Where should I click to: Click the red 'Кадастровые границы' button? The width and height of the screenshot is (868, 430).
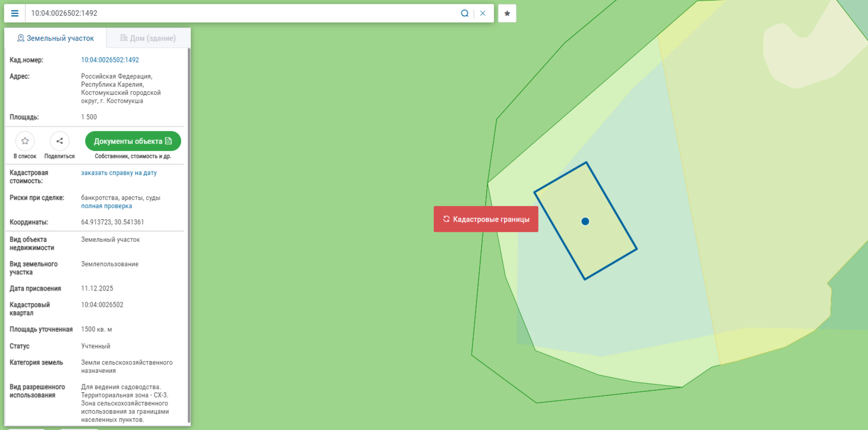coord(486,219)
